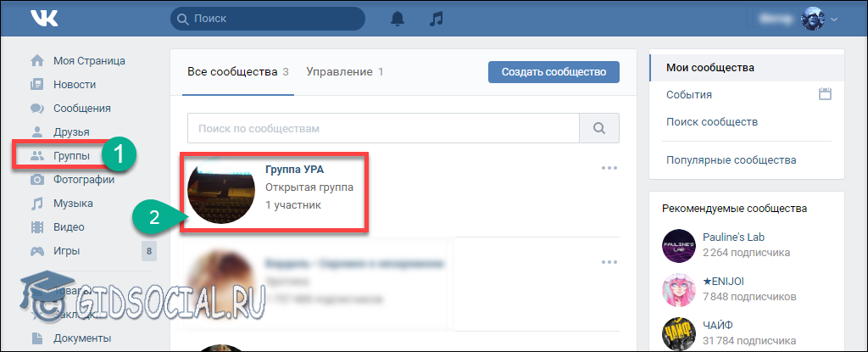Open Игры in the sidebar
This screenshot has width=868, height=352.
(66, 251)
